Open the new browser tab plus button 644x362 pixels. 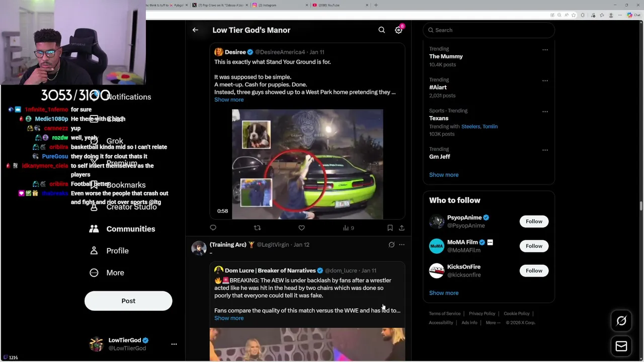[x=376, y=5]
